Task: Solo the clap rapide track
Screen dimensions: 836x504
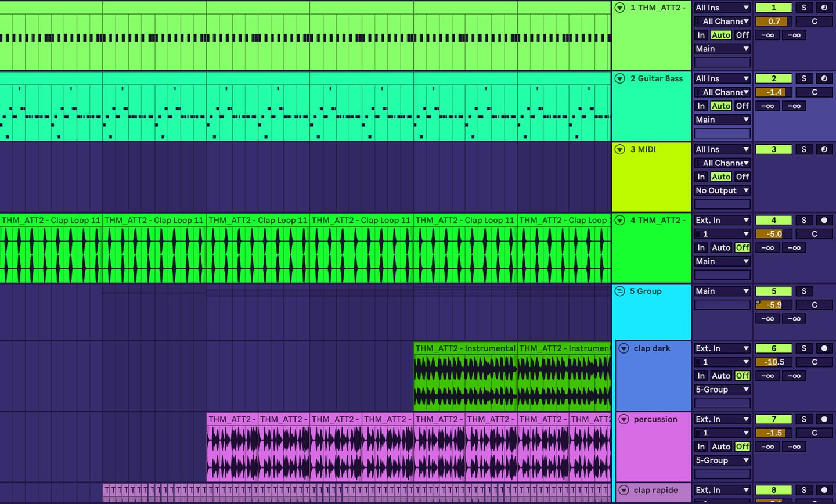Action: (x=804, y=490)
